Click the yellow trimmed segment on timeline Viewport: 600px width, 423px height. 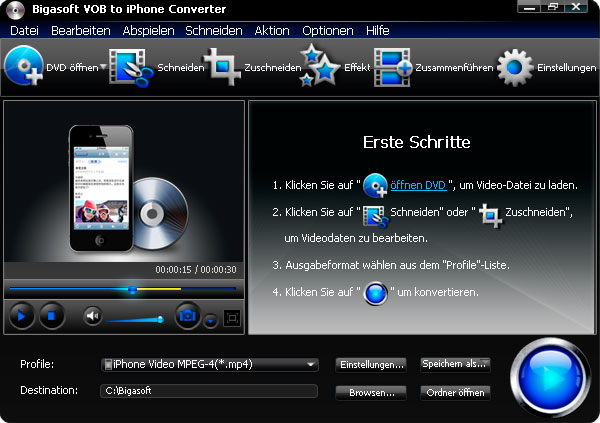click(158, 289)
